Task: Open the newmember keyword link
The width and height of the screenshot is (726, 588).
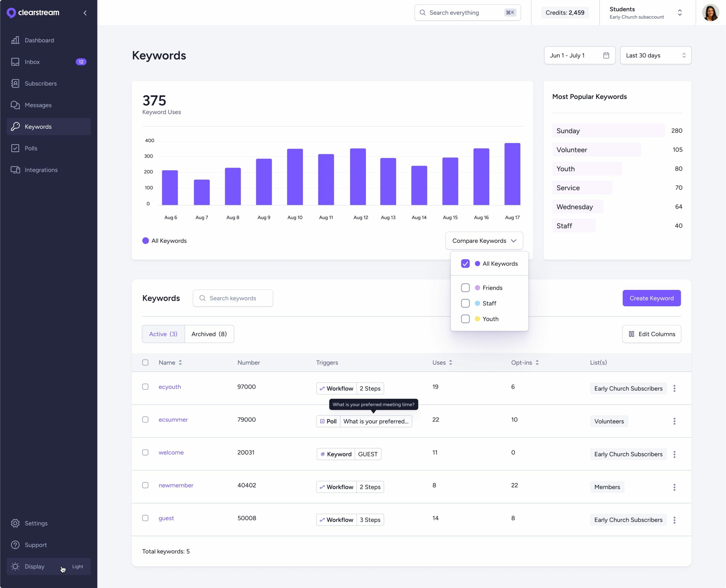Action: [176, 485]
